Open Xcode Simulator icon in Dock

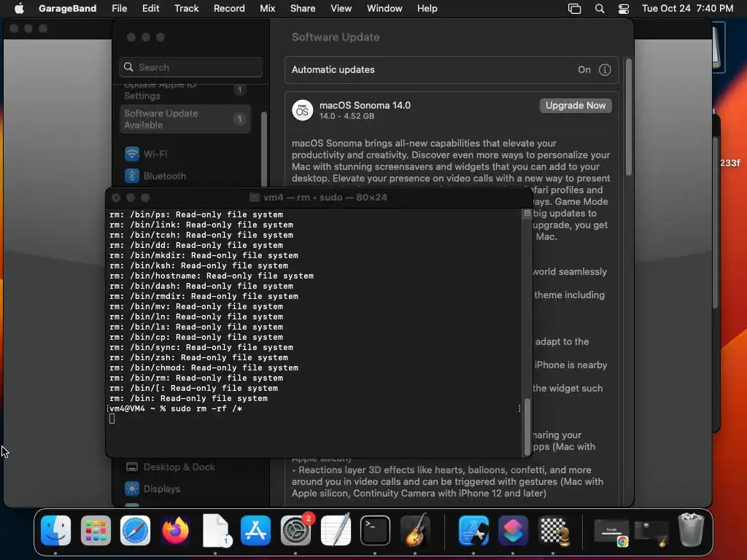[473, 530]
